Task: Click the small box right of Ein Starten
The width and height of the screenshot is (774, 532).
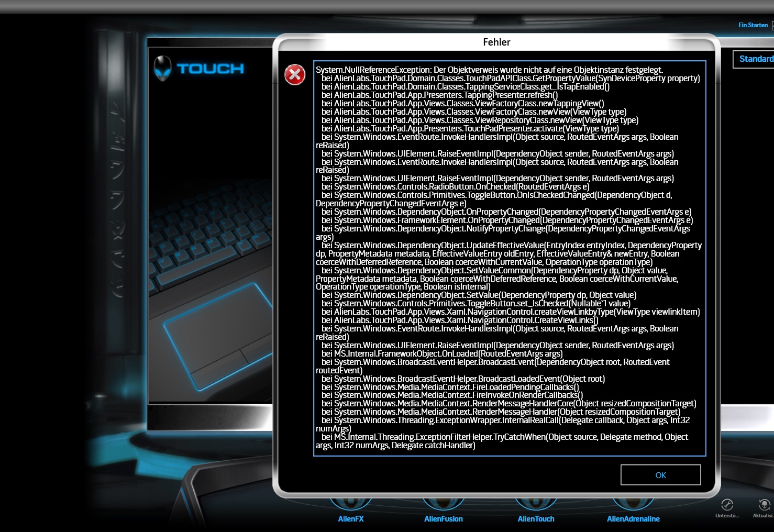Action: coord(772,25)
